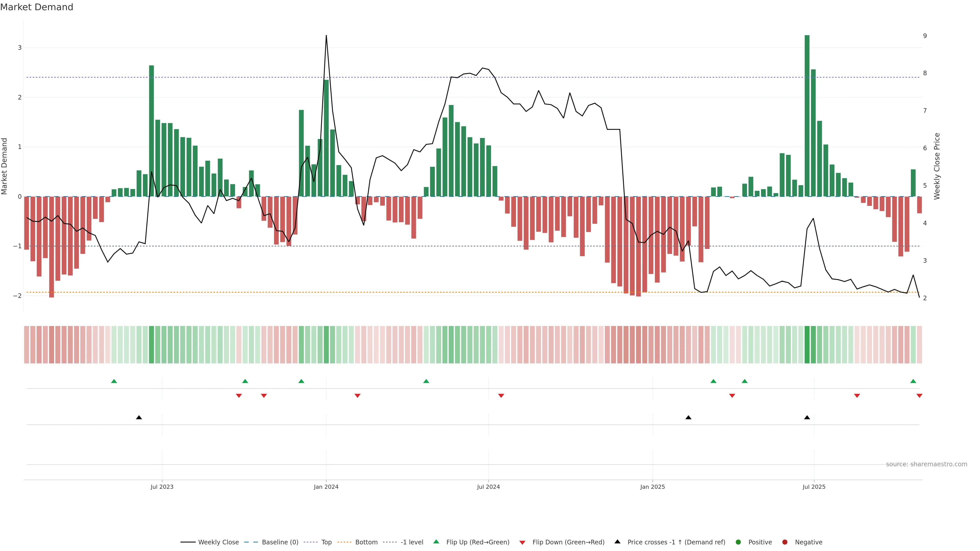980x551 pixels.
Task: Click the Flip Down red triangle legend icon
Action: click(522, 543)
